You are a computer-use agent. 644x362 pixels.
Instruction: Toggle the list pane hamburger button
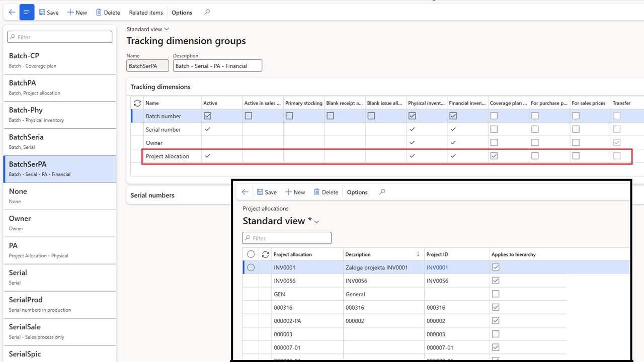[x=27, y=12]
